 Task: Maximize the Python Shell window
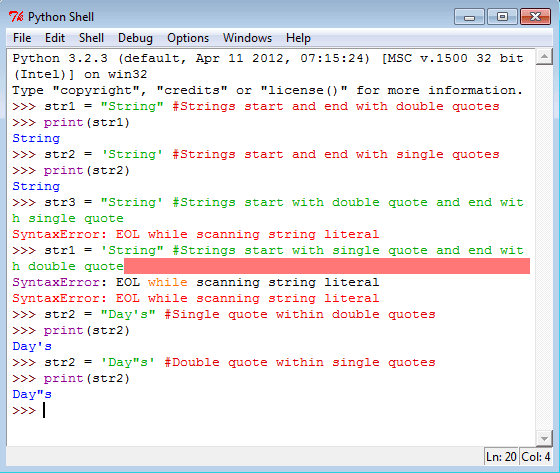pyautogui.click(x=502, y=17)
